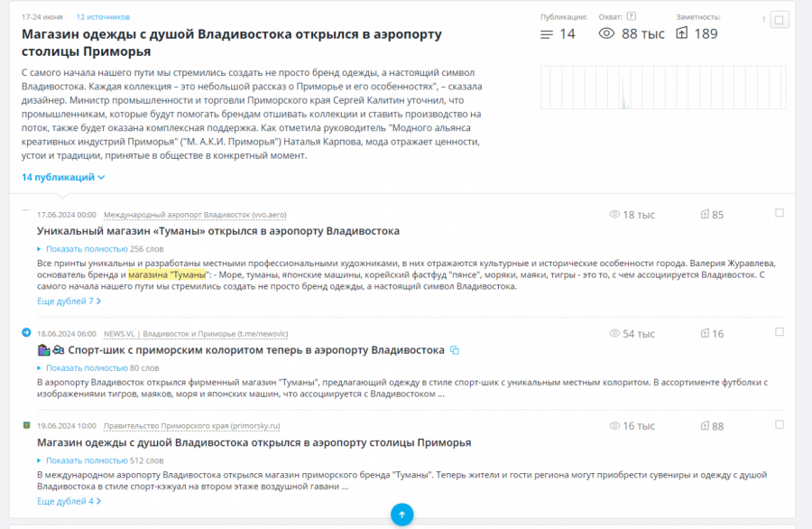Image resolution: width=812 pixels, height=529 pixels.
Task: Show full text of the 80-word post
Action: [x=87, y=367]
